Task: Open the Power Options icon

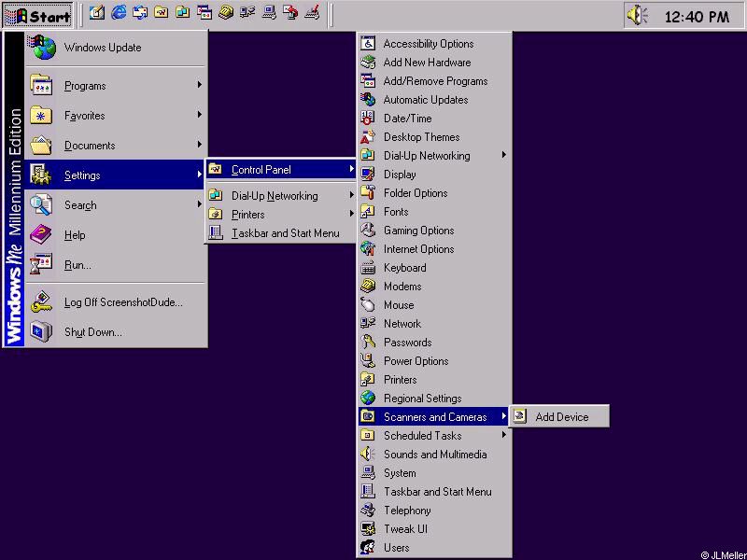Action: click(x=368, y=361)
